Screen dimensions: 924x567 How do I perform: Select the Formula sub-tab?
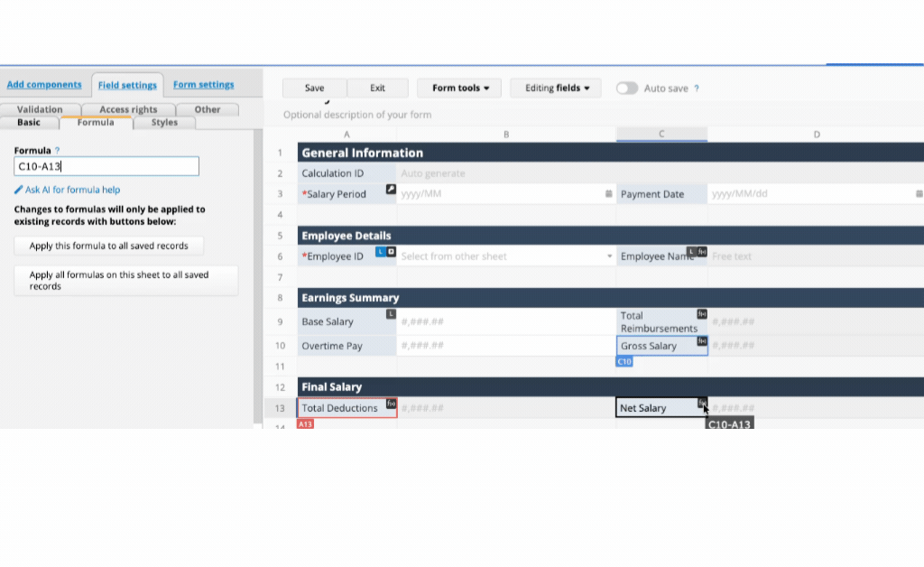96,123
